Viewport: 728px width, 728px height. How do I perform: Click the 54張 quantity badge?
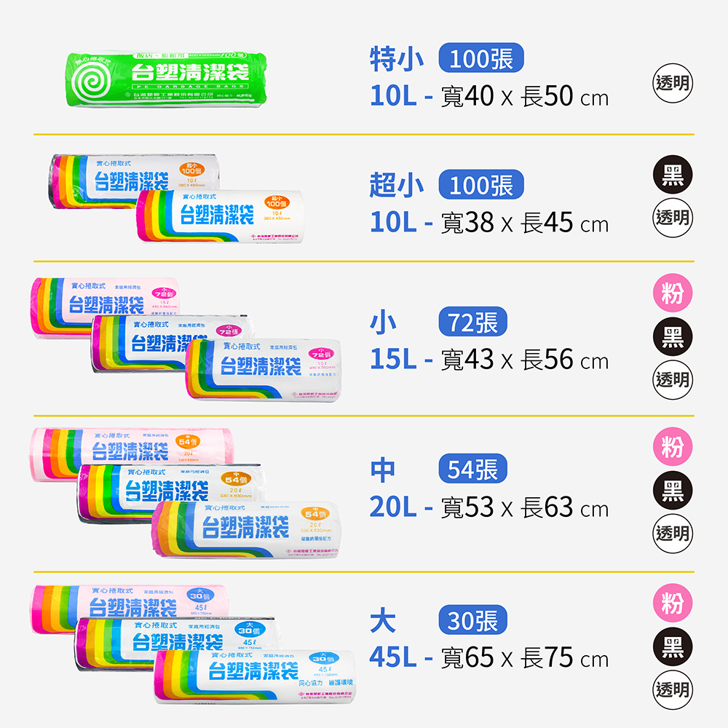click(x=472, y=470)
